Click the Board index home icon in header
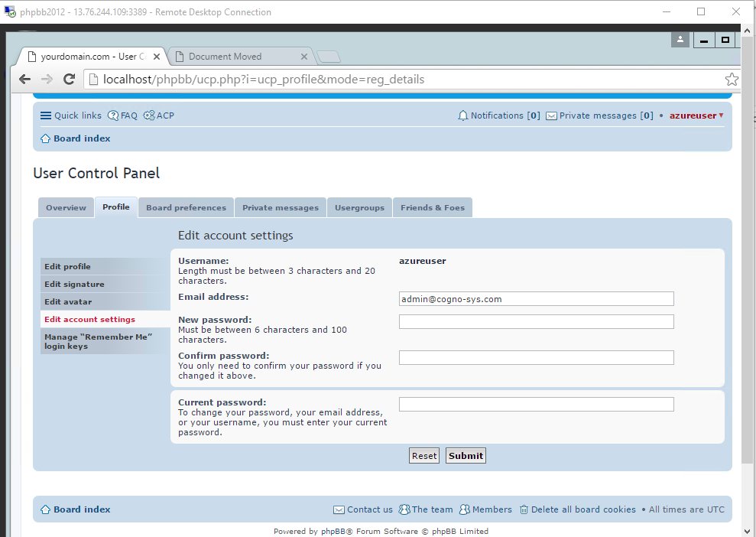756x537 pixels. 45,138
